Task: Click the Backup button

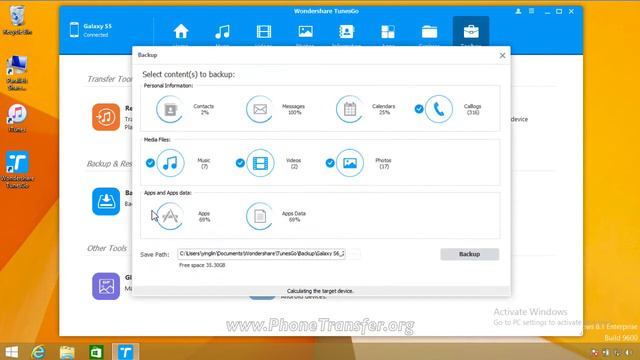Action: point(469,254)
